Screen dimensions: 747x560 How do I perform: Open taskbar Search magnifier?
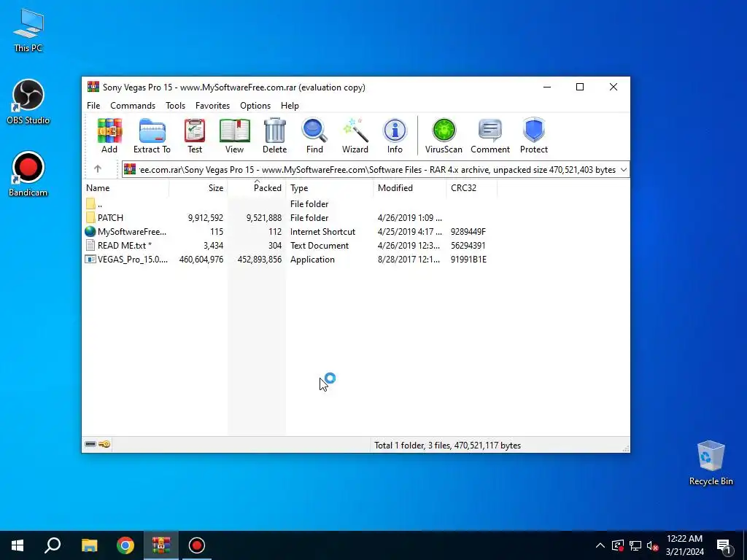click(53, 545)
